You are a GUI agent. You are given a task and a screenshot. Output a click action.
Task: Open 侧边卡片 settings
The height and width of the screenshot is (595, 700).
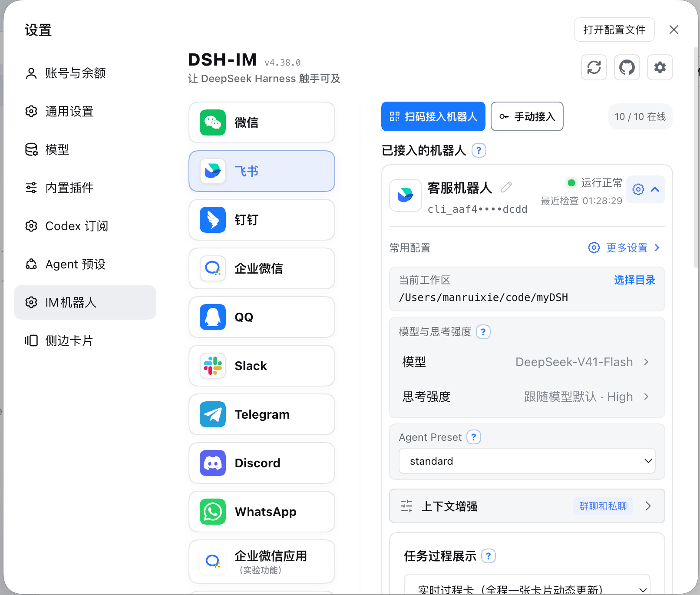(85, 340)
